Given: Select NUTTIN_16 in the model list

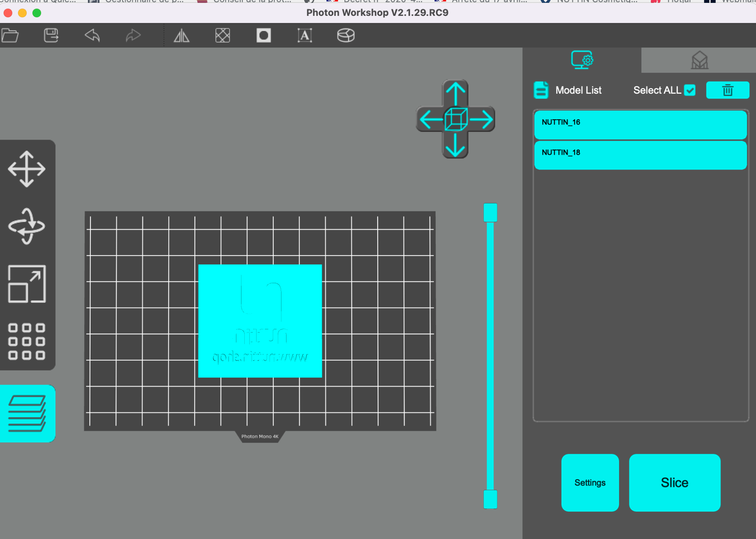Looking at the screenshot, I should 640,125.
